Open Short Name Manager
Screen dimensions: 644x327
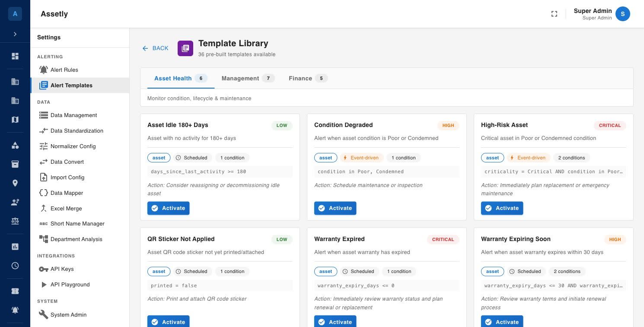tap(80, 224)
